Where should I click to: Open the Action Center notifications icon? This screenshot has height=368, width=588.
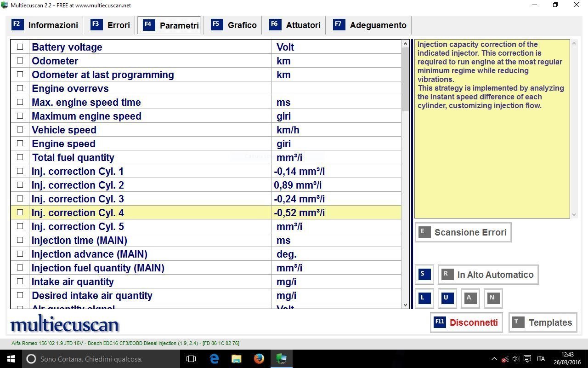pyautogui.click(x=527, y=359)
